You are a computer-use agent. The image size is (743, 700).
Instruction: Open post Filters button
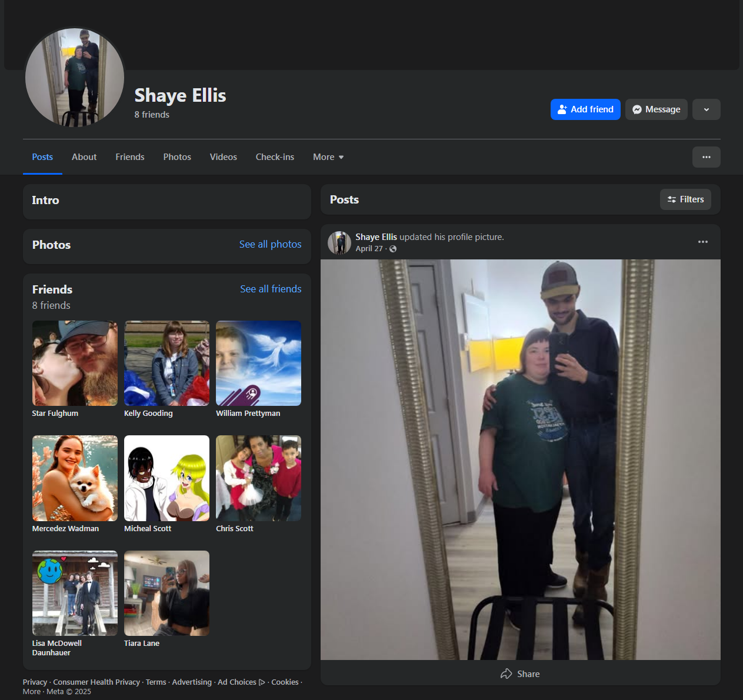[685, 199]
